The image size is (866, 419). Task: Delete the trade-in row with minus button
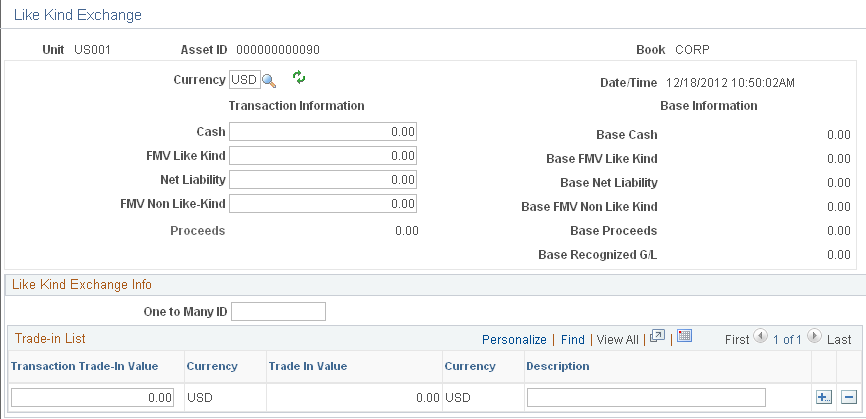tap(848, 397)
